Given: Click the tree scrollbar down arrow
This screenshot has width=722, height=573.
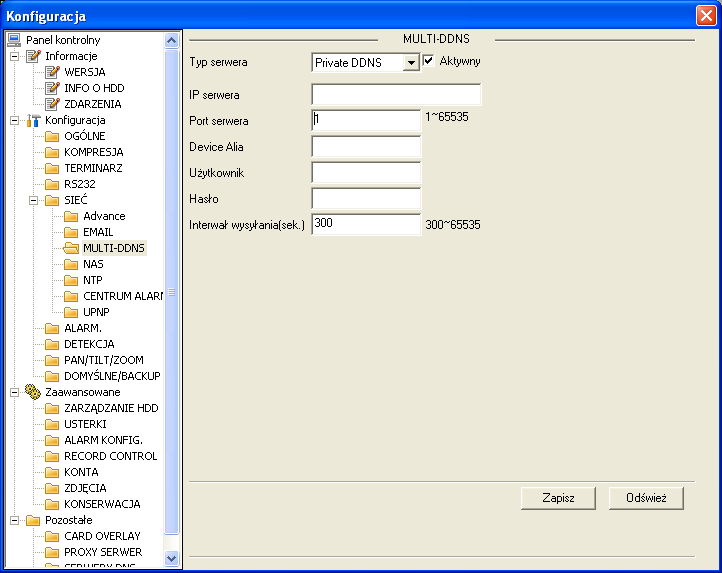Looking at the screenshot, I should point(171,558).
